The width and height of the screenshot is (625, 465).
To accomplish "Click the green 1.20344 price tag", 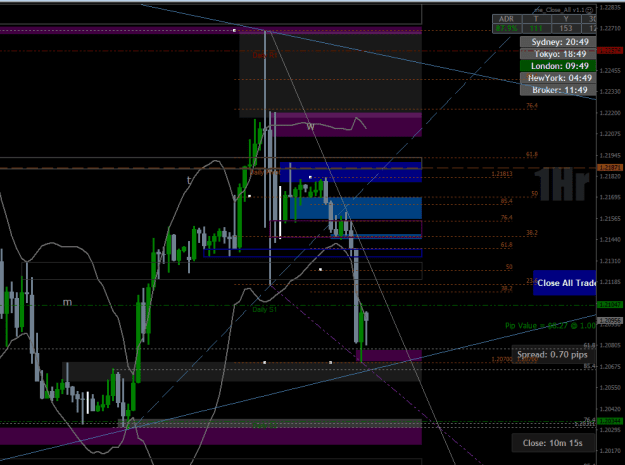I will pyautogui.click(x=610, y=421).
